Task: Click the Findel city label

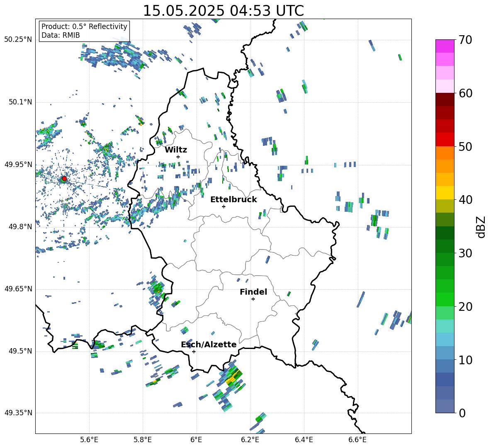Action: point(253,292)
